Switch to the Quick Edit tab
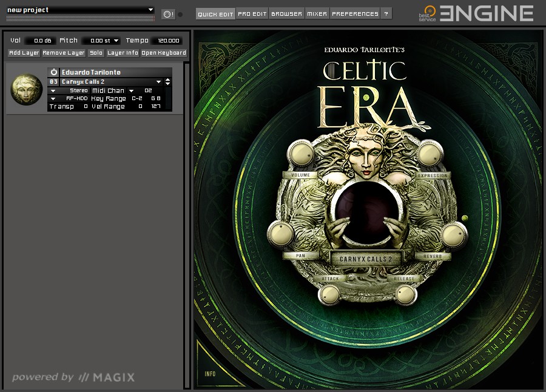Viewport: 546px width, 392px height. pos(215,14)
